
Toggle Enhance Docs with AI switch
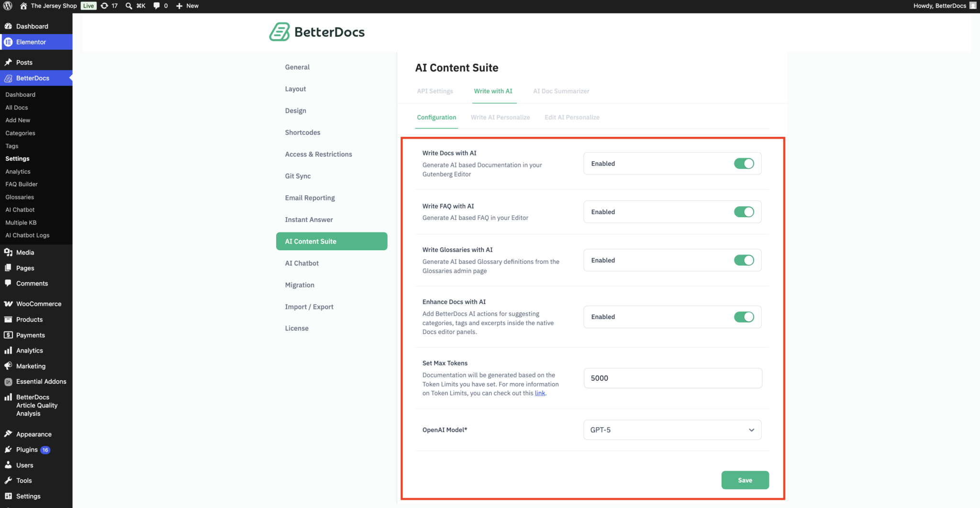click(x=744, y=317)
